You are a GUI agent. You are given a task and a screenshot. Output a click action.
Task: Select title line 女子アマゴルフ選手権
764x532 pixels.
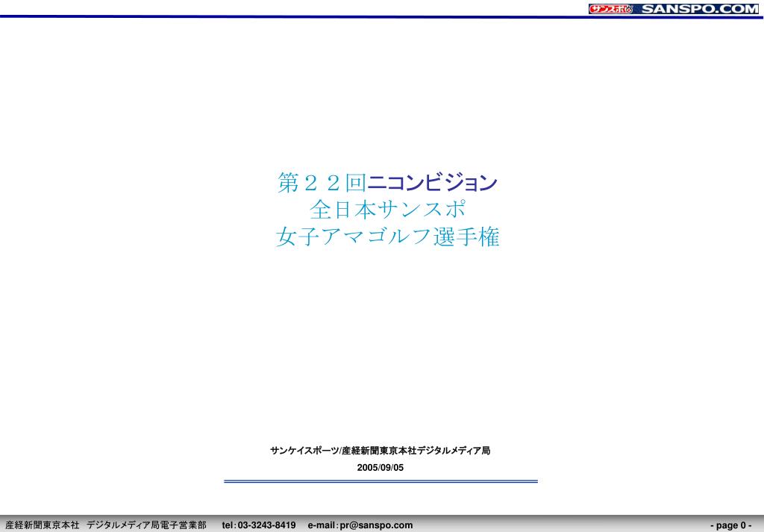tap(387, 237)
